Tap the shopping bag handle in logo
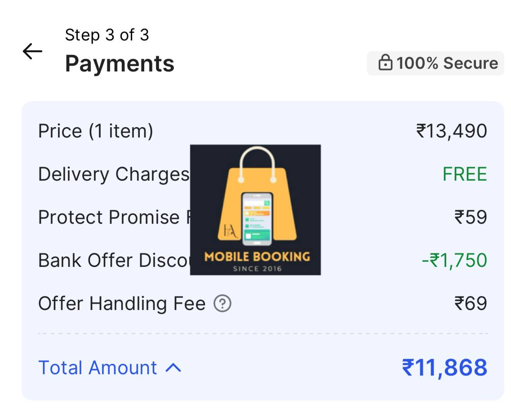The width and height of the screenshot is (511, 420). (257, 164)
